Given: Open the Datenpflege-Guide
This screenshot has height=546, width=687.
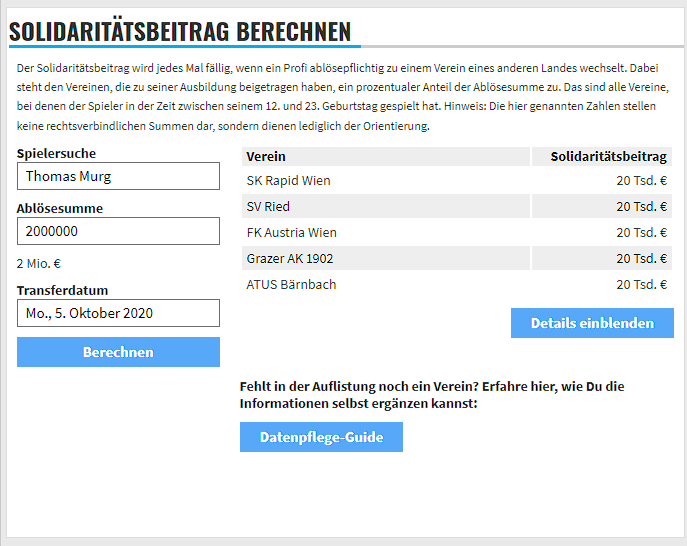Looking at the screenshot, I should (x=321, y=437).
